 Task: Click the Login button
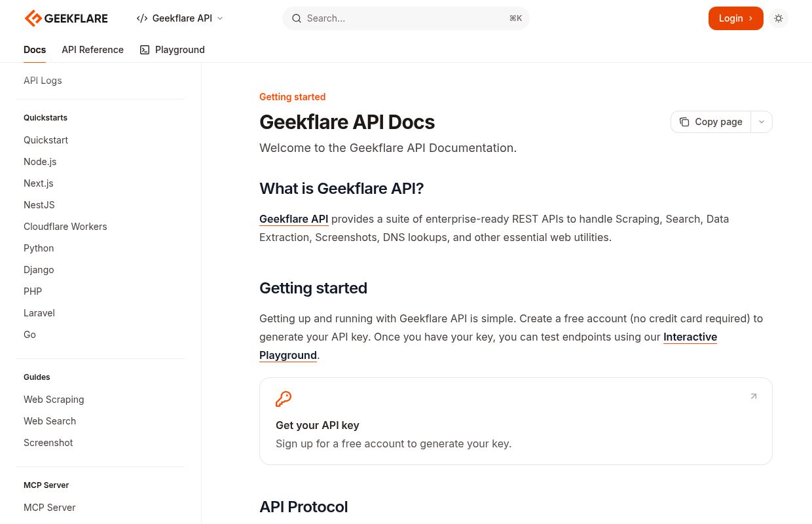tap(736, 18)
